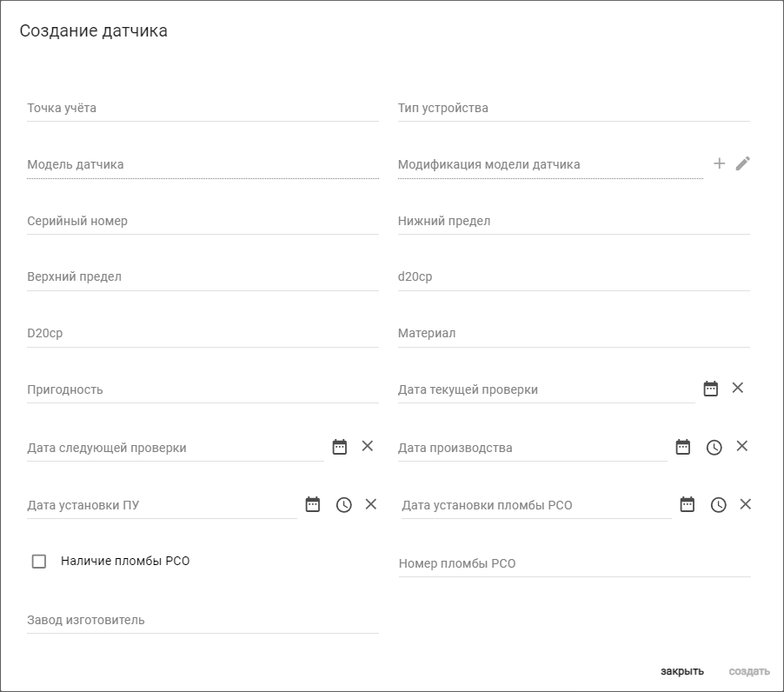
Task: Click the Создание датчика dialog title
Action: tap(94, 31)
